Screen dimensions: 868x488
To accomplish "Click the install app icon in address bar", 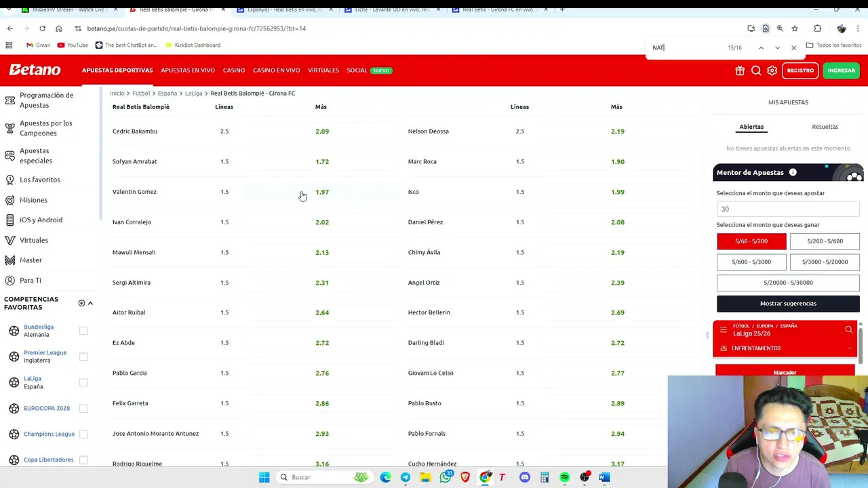I will tap(751, 28).
